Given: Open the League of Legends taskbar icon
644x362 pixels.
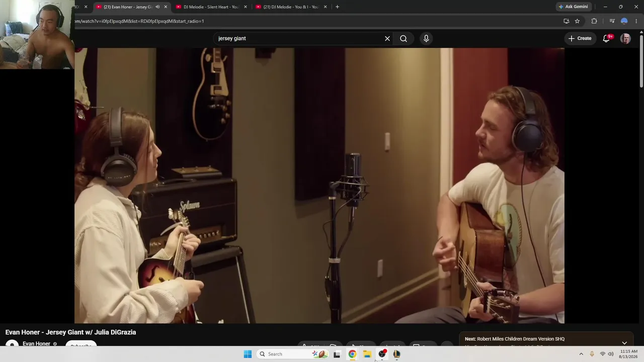Looking at the screenshot, I should (x=397, y=354).
